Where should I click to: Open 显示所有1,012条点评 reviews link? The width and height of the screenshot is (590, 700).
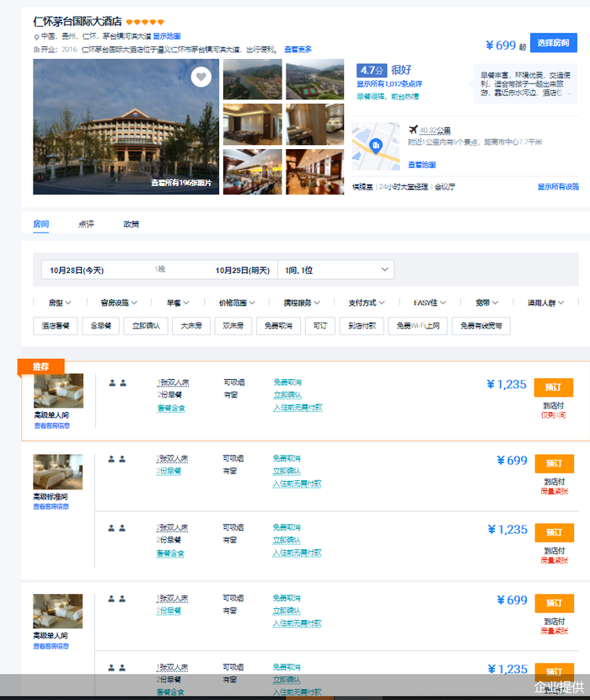(x=389, y=84)
